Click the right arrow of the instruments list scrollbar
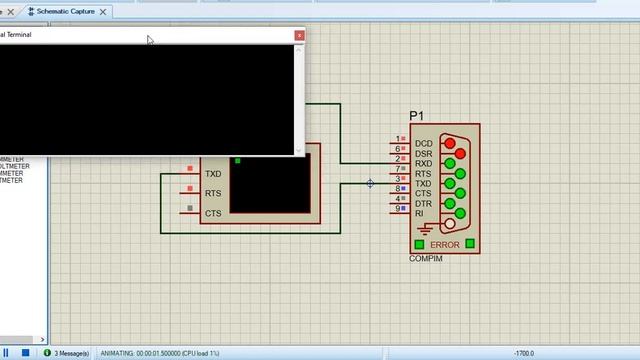640x360 pixels. point(42,340)
